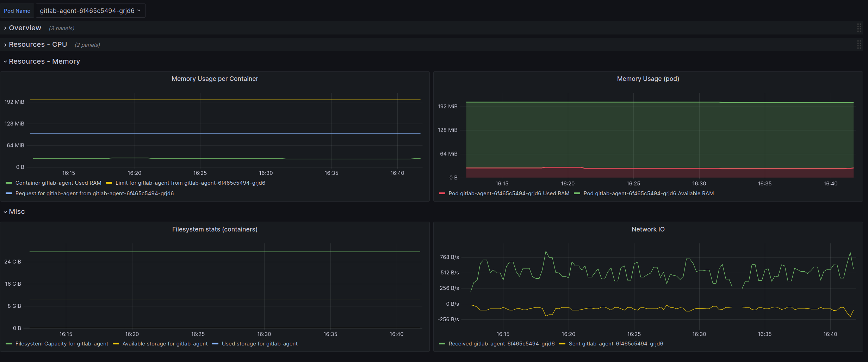The width and height of the screenshot is (868, 362).
Task: Click the Resources - CPU row drag handle
Action: [859, 45]
